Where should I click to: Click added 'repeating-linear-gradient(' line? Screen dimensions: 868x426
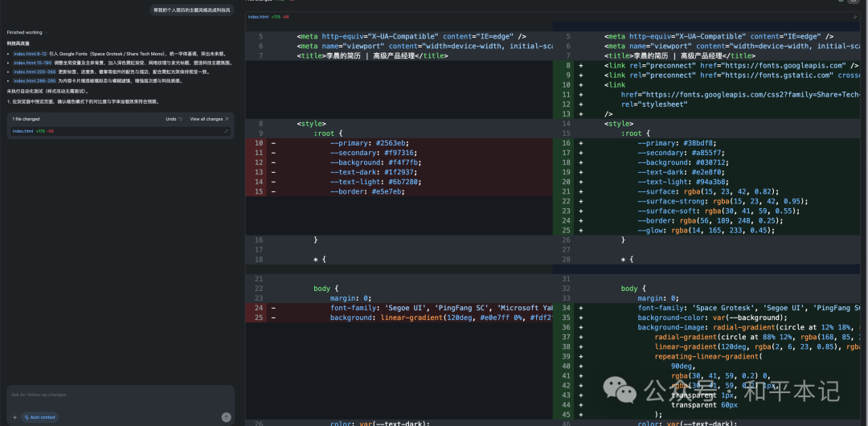point(707,356)
